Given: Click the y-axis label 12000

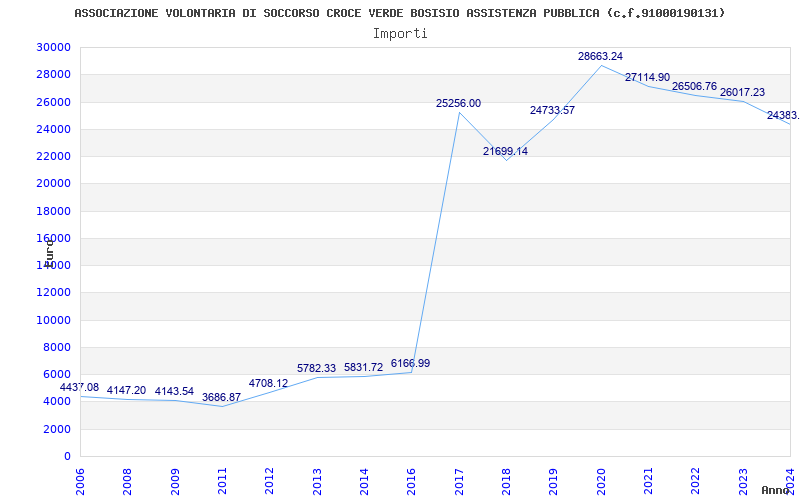Looking at the screenshot, I should click(x=54, y=293).
